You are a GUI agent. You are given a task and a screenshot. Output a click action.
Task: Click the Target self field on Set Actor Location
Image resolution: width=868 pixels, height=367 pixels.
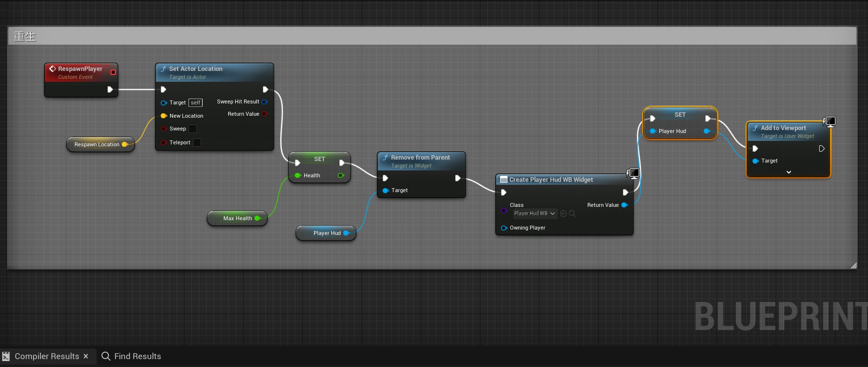pyautogui.click(x=195, y=103)
